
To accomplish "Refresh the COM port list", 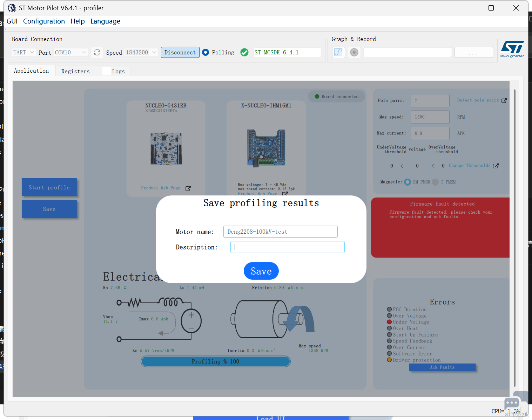I will 97,52.
